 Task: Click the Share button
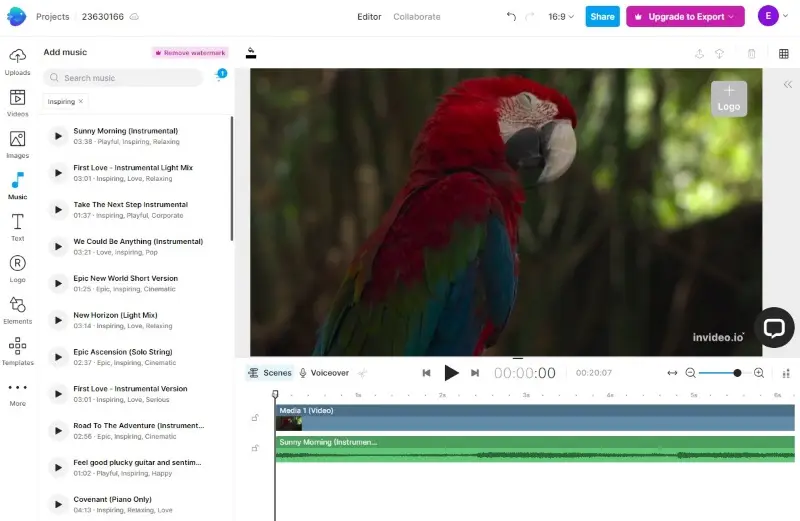pos(602,17)
